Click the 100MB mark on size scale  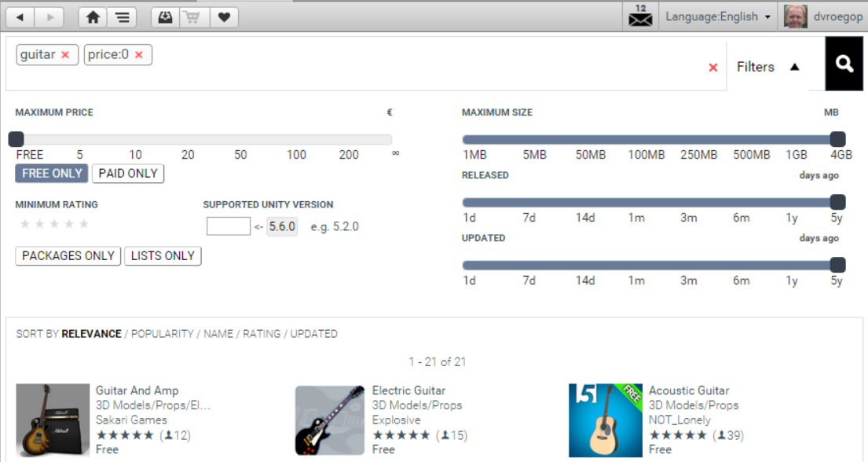click(646, 155)
